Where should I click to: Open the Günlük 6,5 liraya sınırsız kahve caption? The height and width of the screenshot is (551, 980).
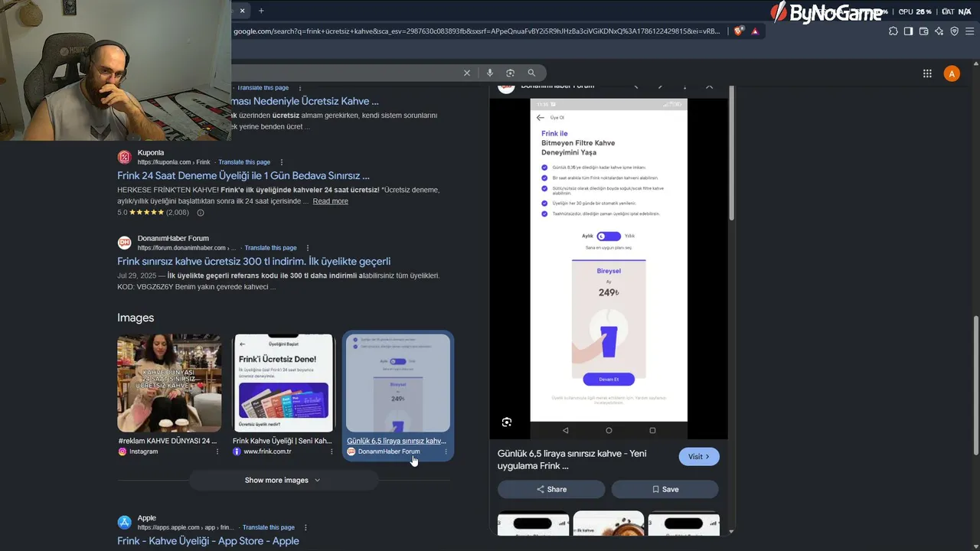tap(397, 441)
